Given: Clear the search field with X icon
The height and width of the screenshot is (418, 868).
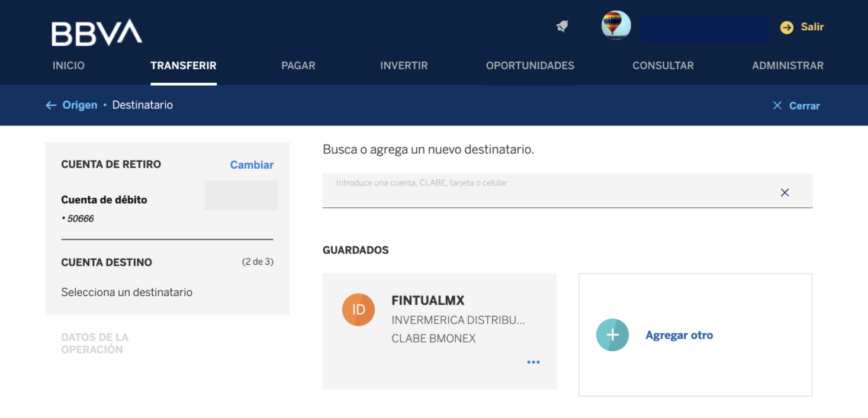Looking at the screenshot, I should click(785, 192).
